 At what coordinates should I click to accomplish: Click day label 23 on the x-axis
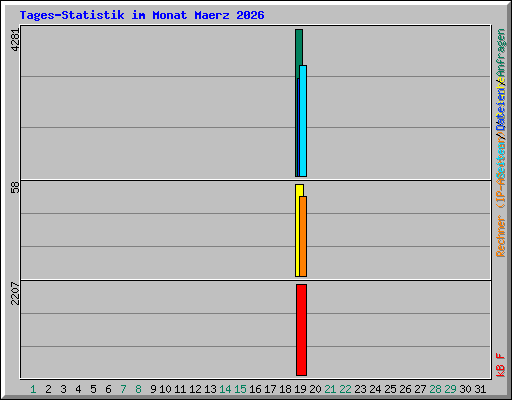click(x=360, y=389)
